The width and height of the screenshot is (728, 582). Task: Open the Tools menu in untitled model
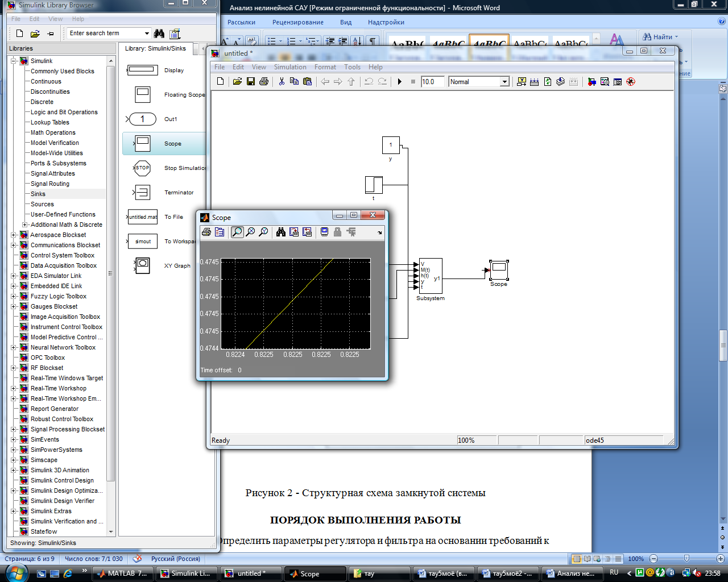353,67
